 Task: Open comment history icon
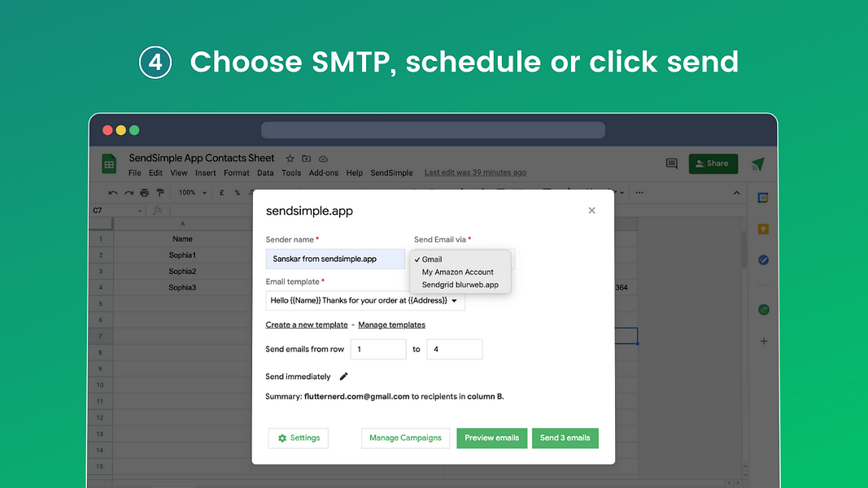click(x=671, y=163)
